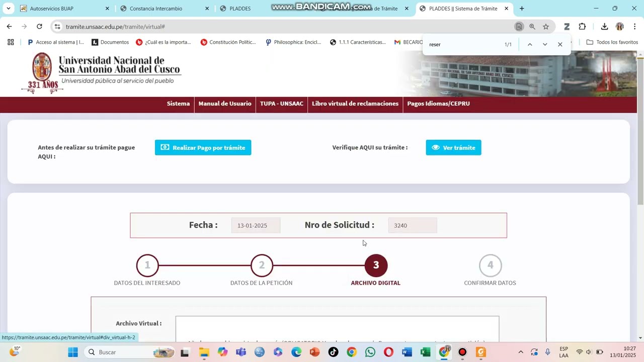Open the zoom magnifier icon in the address bar
The height and width of the screenshot is (362, 644).
(532, 27)
